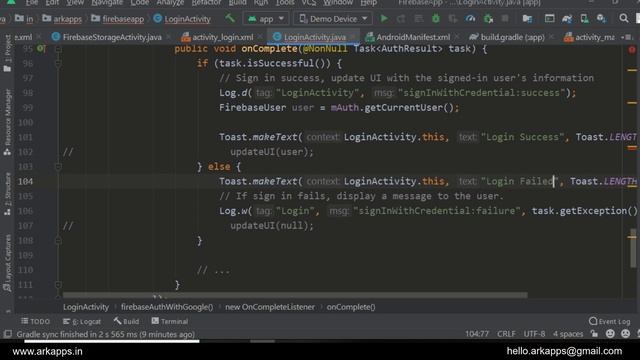Toggle fold end marker on line 111

click(58, 284)
